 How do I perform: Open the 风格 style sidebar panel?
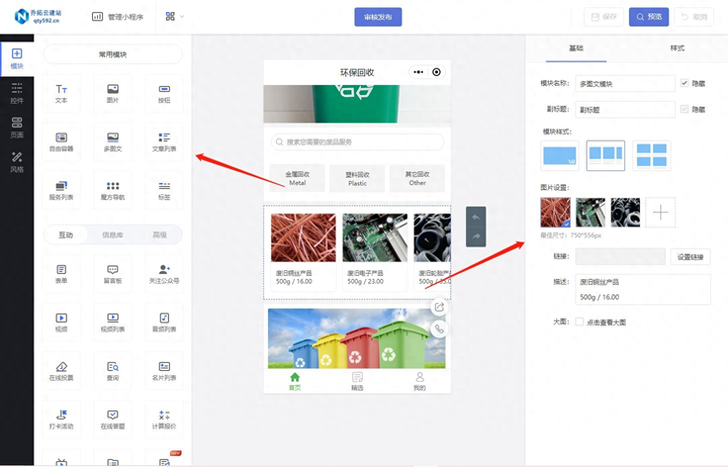pyautogui.click(x=17, y=162)
